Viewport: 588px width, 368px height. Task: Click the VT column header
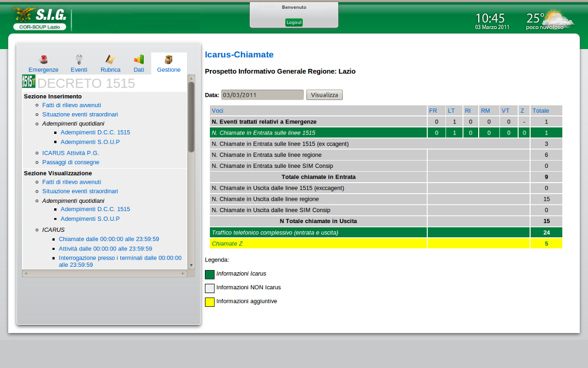tap(509, 110)
